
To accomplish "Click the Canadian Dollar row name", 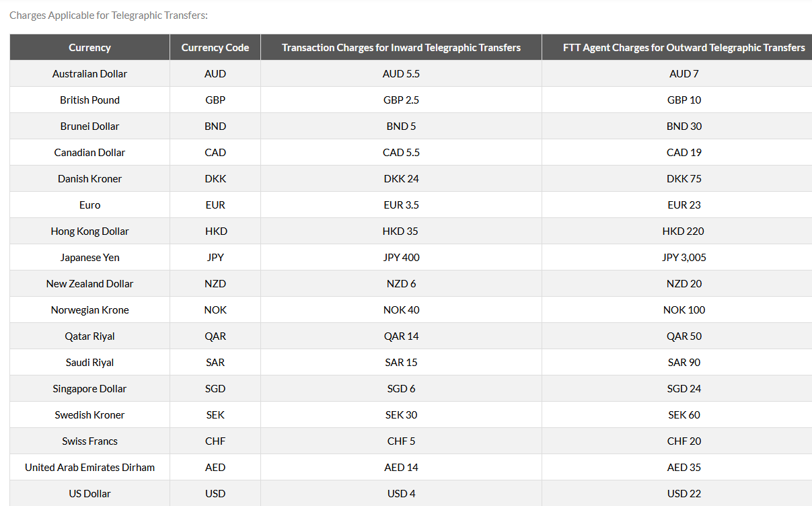I will tap(89, 153).
